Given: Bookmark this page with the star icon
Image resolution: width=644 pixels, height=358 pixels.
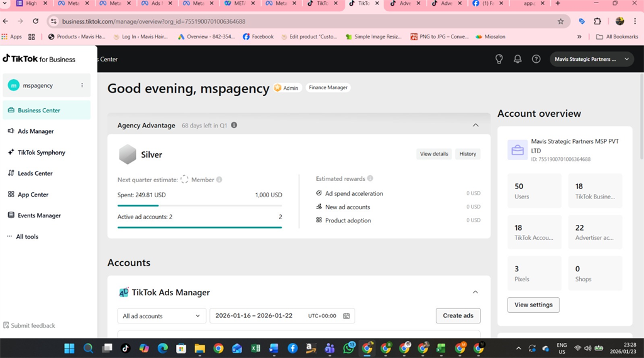Looking at the screenshot, I should (560, 21).
